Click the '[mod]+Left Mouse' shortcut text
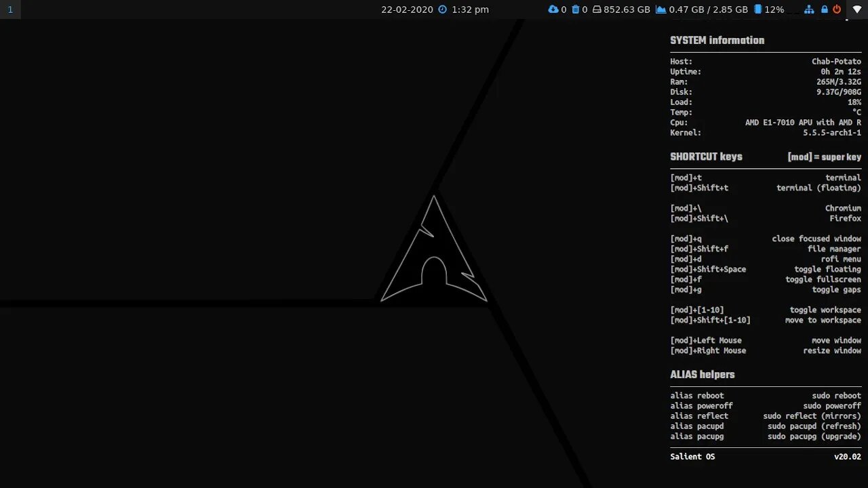Viewport: 868px width, 488px height. [x=706, y=340]
